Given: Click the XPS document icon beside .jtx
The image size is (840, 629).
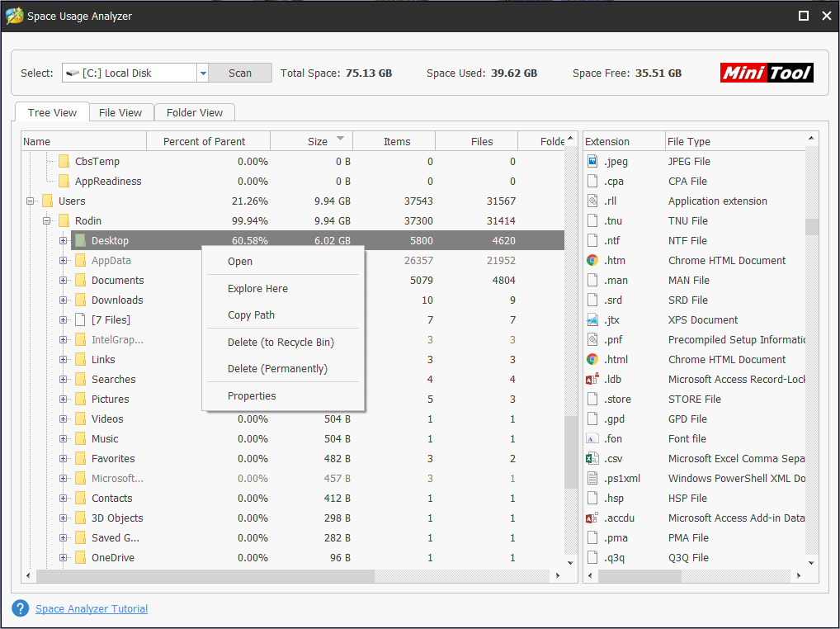Looking at the screenshot, I should tap(592, 319).
